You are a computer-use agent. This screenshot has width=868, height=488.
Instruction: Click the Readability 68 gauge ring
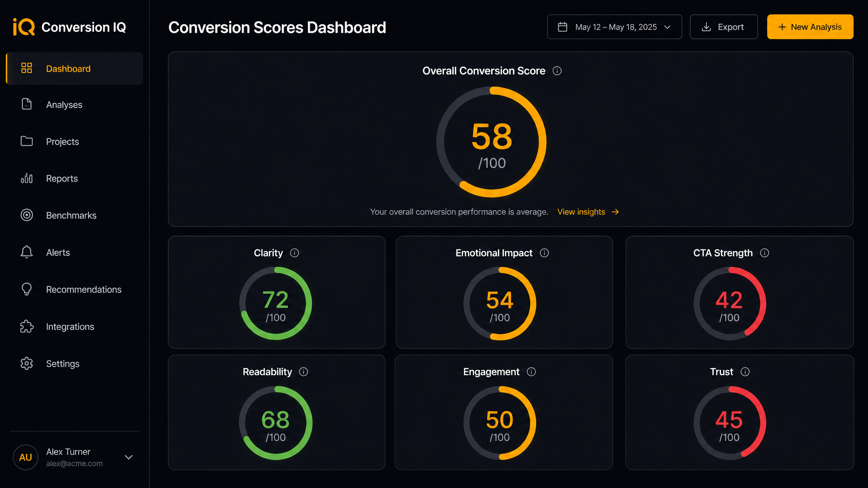click(276, 423)
